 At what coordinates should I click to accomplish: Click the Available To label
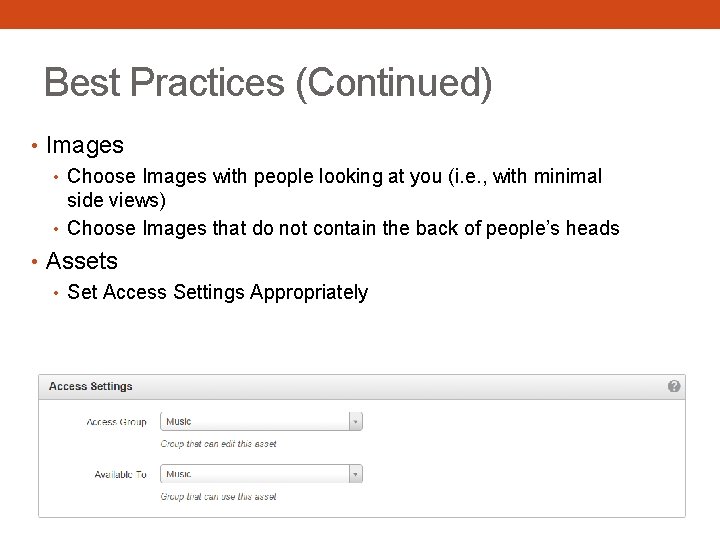pyautogui.click(x=120, y=474)
